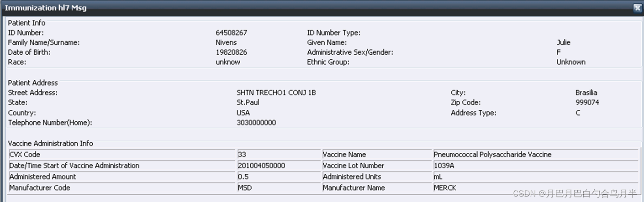Viewport: 644px width, 202px height.
Task: Select the given name value Julie
Action: 564,42
